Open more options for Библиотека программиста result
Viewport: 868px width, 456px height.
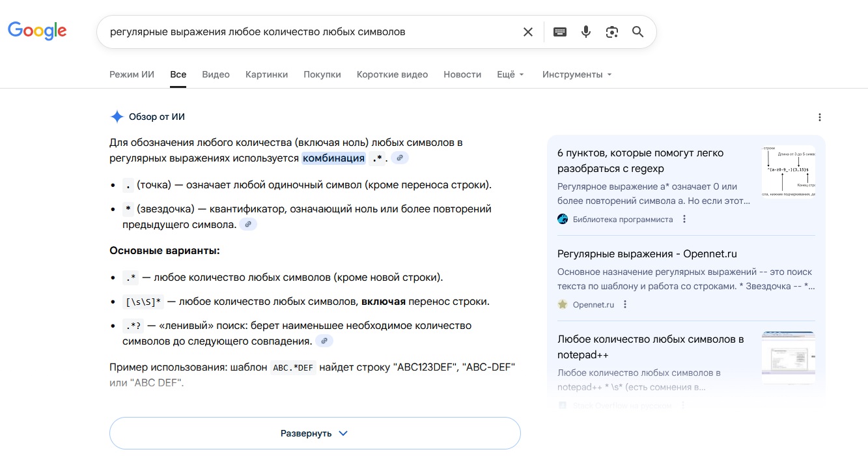(x=684, y=220)
